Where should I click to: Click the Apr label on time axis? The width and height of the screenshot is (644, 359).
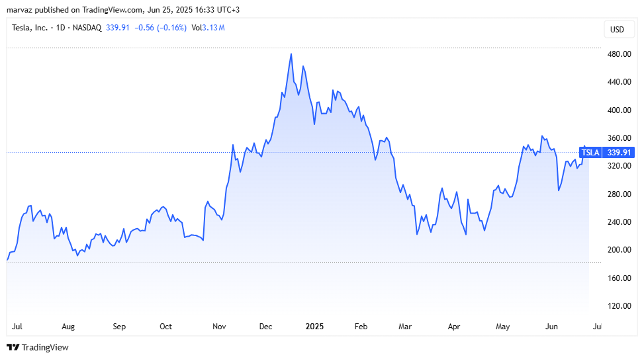click(x=454, y=327)
